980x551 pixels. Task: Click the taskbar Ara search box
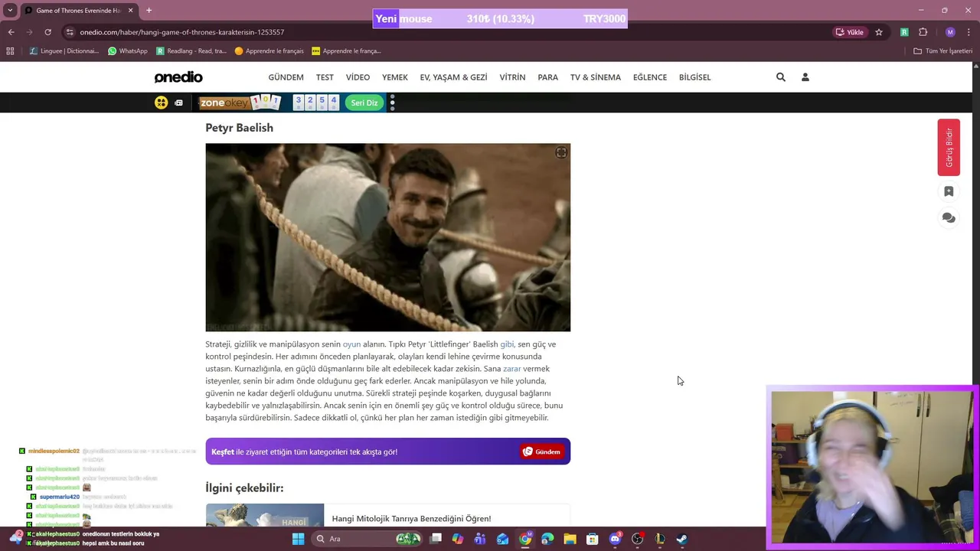click(x=370, y=539)
